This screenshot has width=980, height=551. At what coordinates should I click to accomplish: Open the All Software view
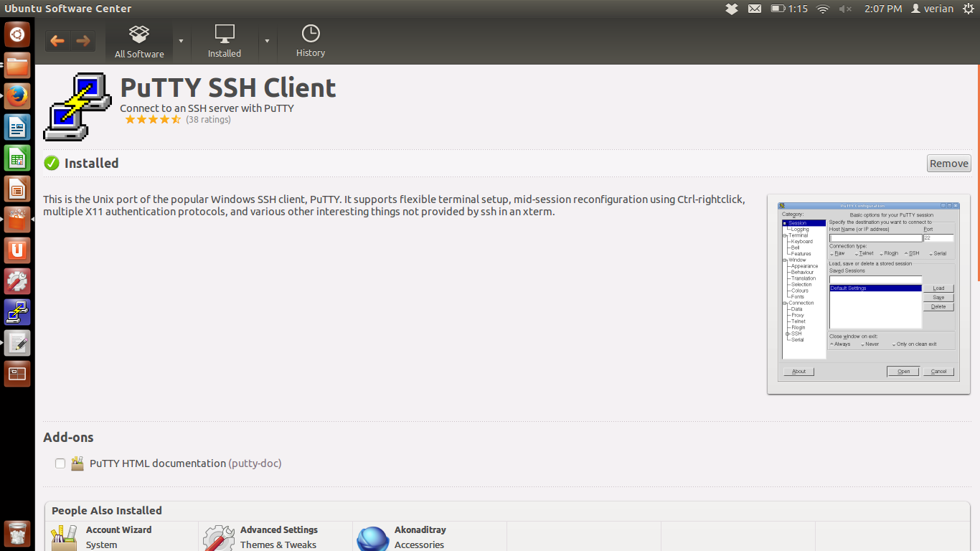coord(139,42)
